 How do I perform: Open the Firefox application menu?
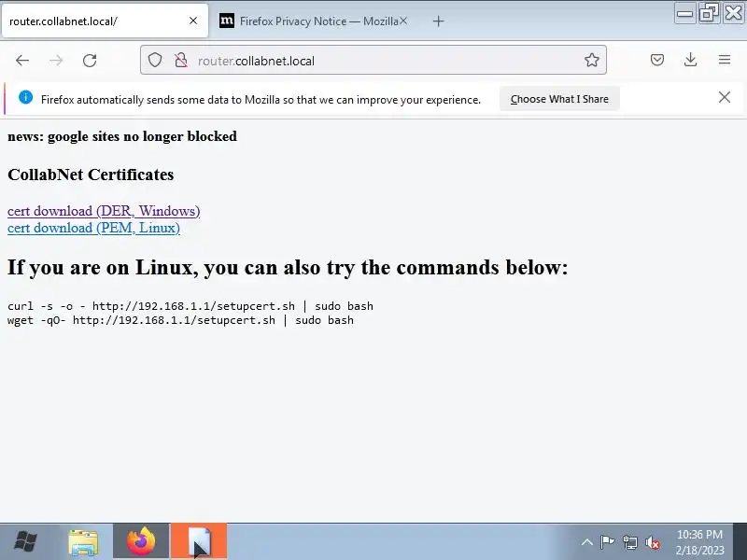[725, 60]
